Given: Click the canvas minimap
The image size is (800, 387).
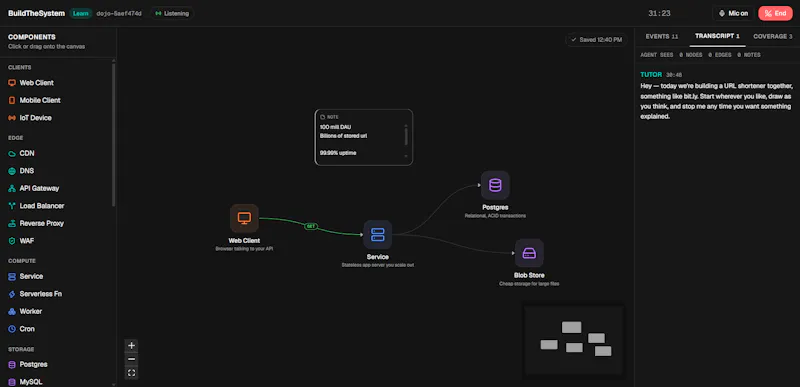Looking at the screenshot, I should [574, 341].
